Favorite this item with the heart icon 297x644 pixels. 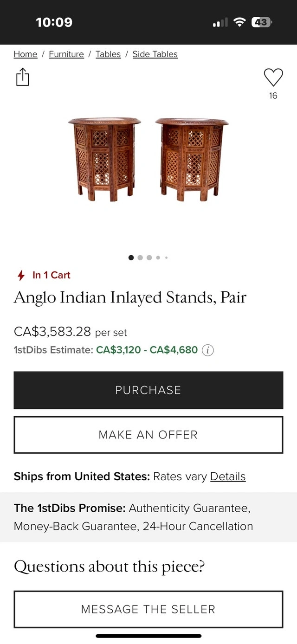[x=273, y=77]
